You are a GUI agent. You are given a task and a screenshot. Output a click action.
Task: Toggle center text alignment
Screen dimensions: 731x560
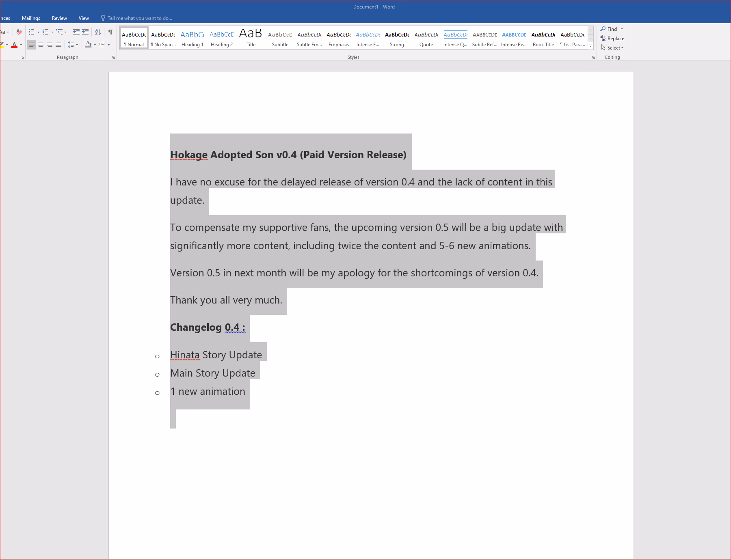[x=41, y=45]
